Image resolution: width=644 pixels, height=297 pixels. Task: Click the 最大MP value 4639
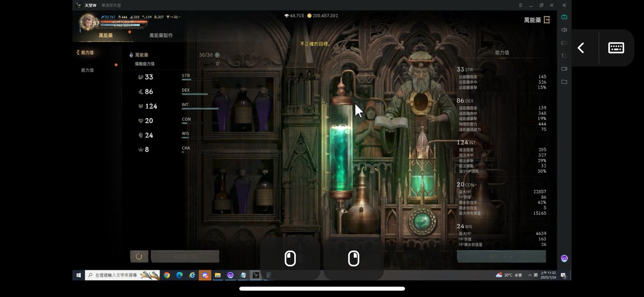pos(541,233)
